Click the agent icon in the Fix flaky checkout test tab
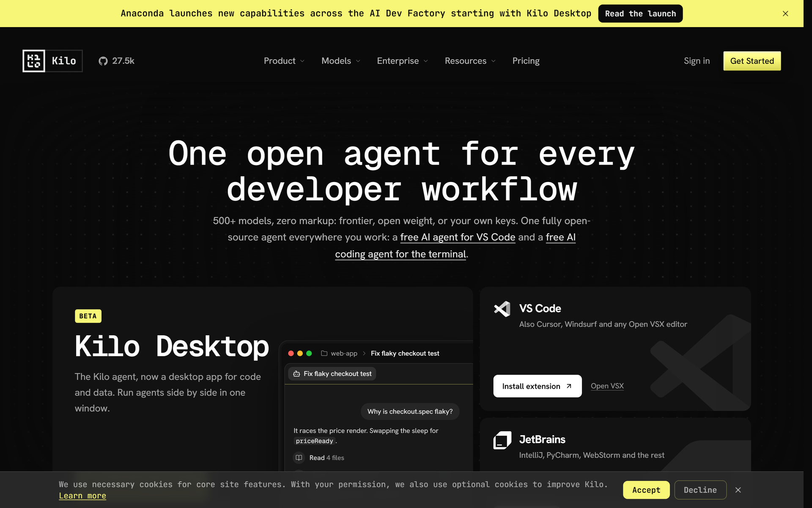Screen dimensions: 812x508 (x=296, y=374)
